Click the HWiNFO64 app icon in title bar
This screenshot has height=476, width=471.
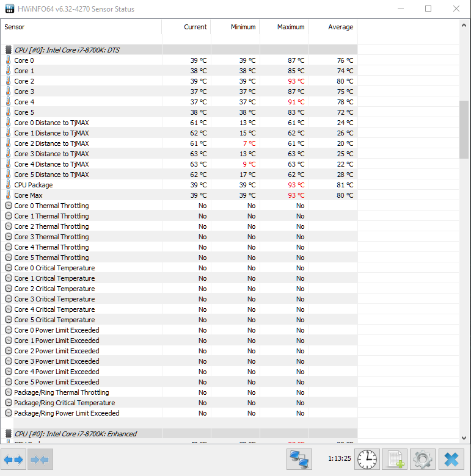[x=9, y=9]
